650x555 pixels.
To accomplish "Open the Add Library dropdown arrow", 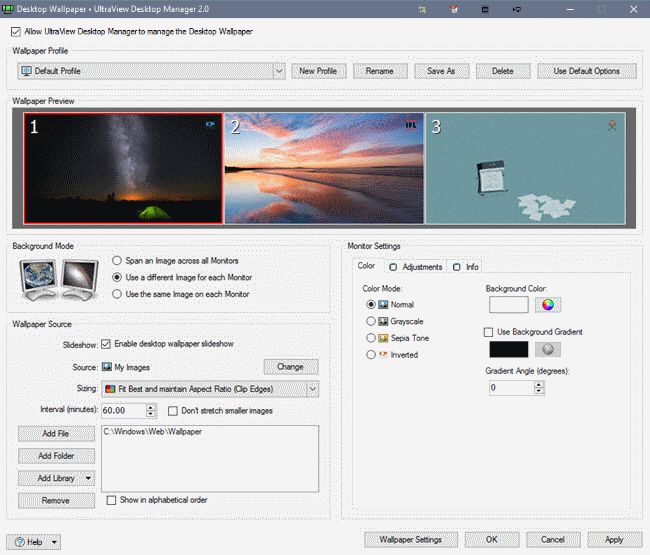I will [88, 478].
